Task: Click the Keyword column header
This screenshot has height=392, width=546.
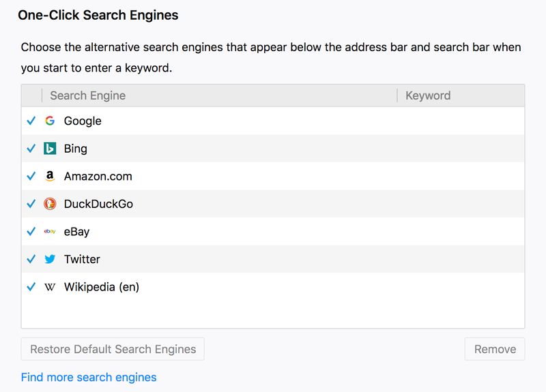Action: click(x=461, y=95)
